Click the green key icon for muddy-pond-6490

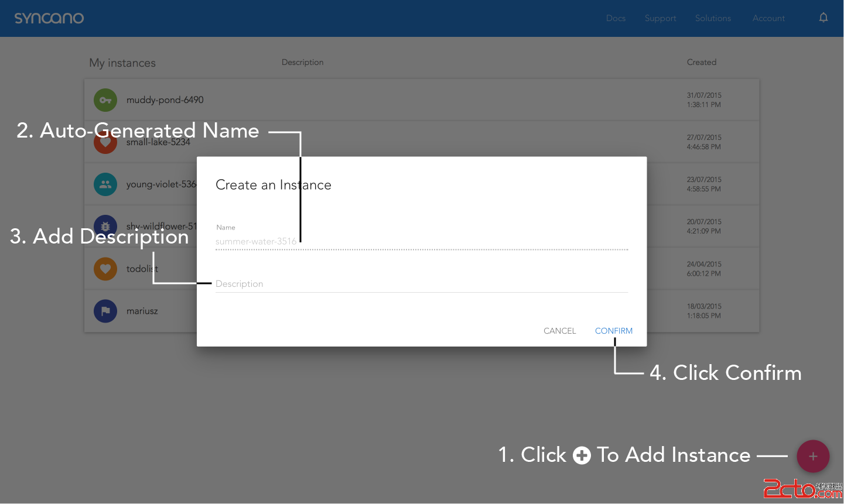[105, 100]
